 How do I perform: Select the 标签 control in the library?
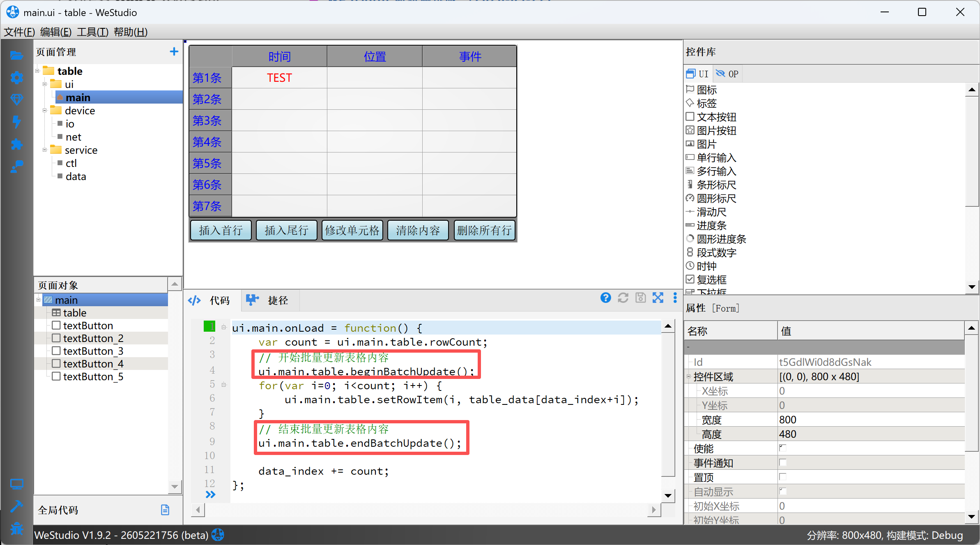click(x=702, y=103)
